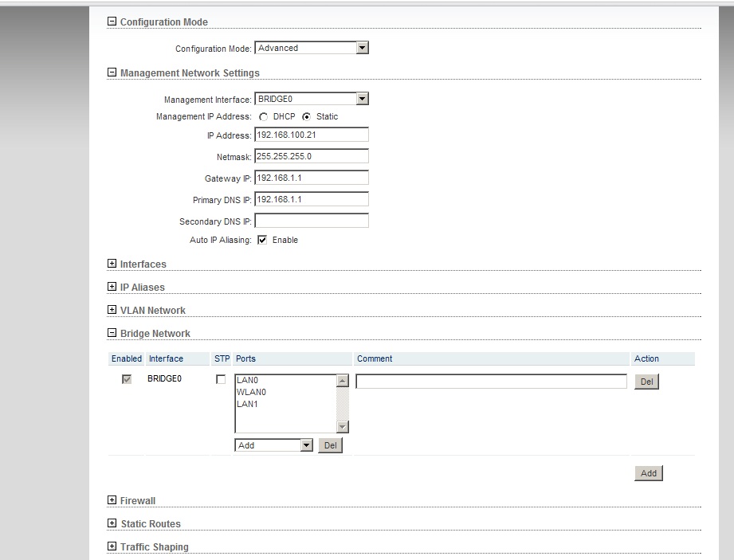
Task: Collapse the Configuration Mode section
Action: (x=112, y=22)
